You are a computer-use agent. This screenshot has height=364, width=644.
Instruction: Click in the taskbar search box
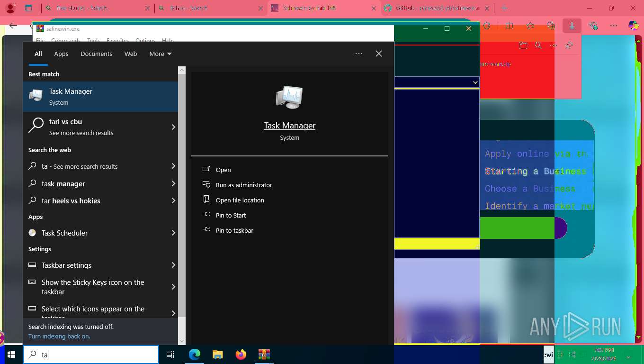(x=91, y=355)
